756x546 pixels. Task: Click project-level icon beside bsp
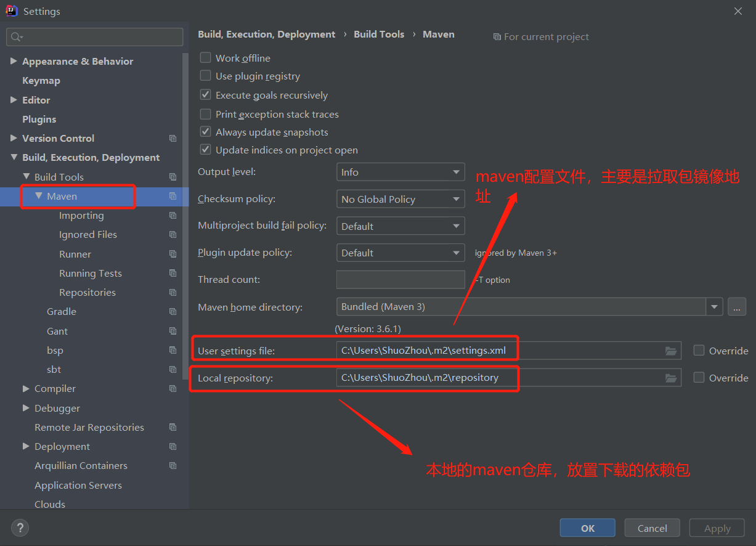[173, 350]
